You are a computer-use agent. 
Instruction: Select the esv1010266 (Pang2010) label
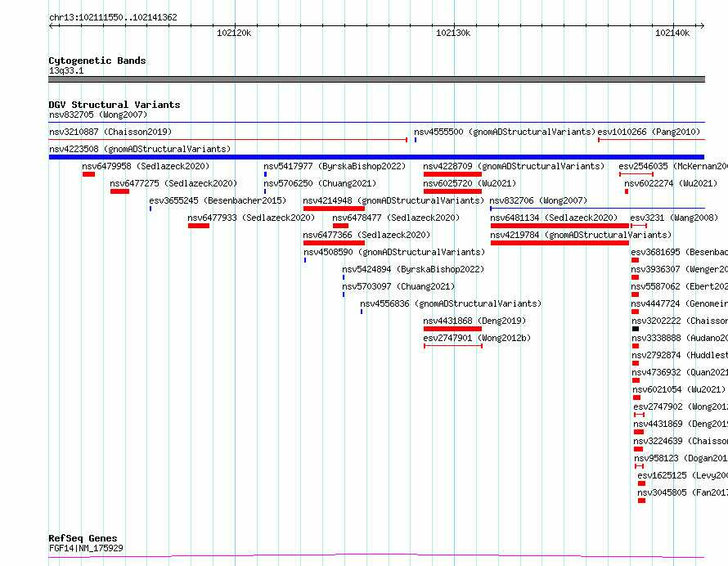pos(649,132)
